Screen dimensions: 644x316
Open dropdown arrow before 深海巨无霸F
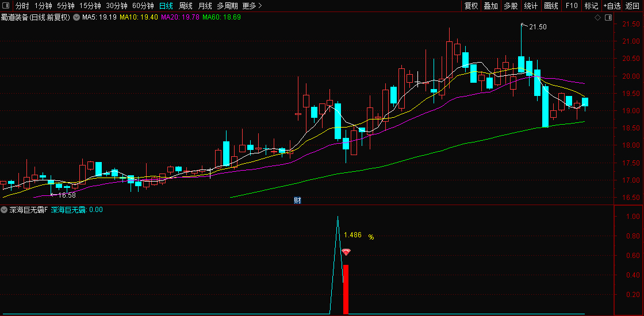click(4, 210)
